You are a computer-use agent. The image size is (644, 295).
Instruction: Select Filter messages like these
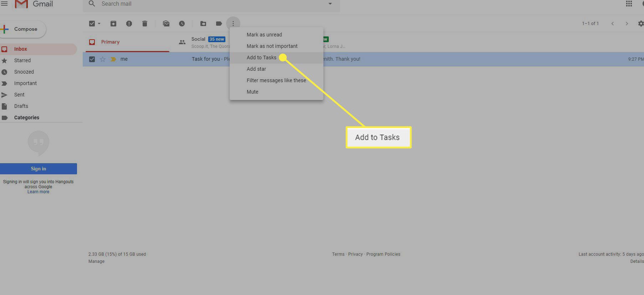tap(276, 80)
